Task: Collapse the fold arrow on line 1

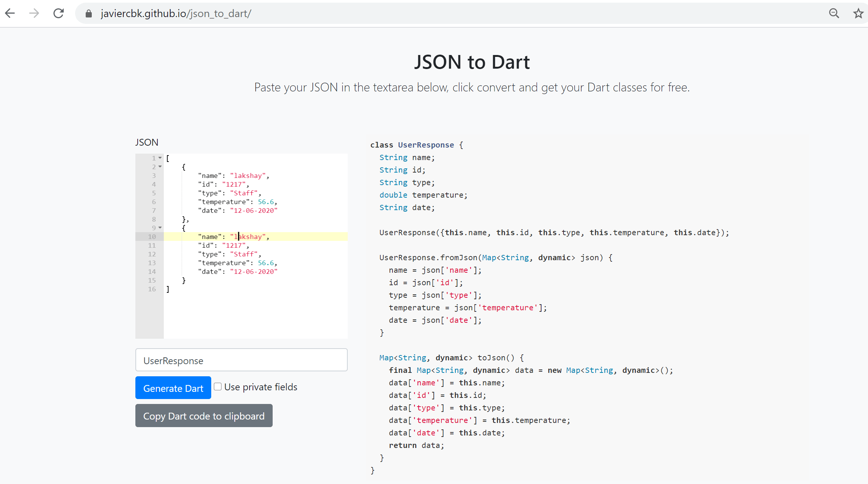Action: click(x=160, y=158)
